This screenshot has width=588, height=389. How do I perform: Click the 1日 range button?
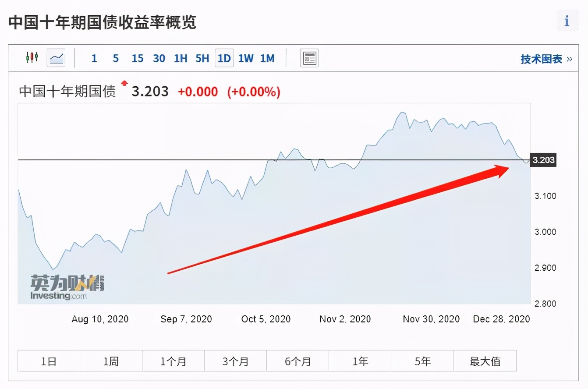[x=48, y=361]
